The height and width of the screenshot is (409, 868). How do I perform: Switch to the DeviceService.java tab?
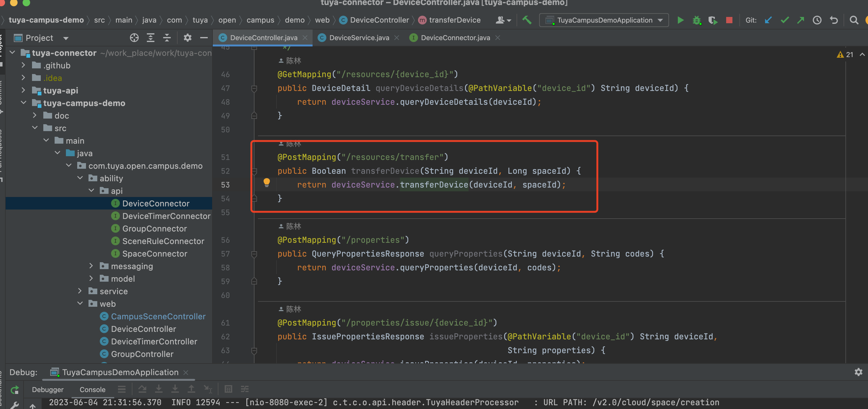tap(359, 38)
